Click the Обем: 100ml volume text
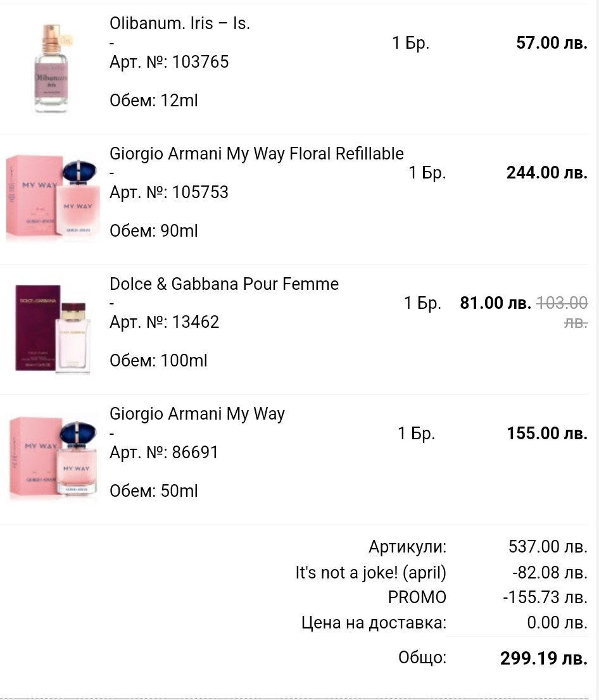The height and width of the screenshot is (700, 599). pos(158,361)
